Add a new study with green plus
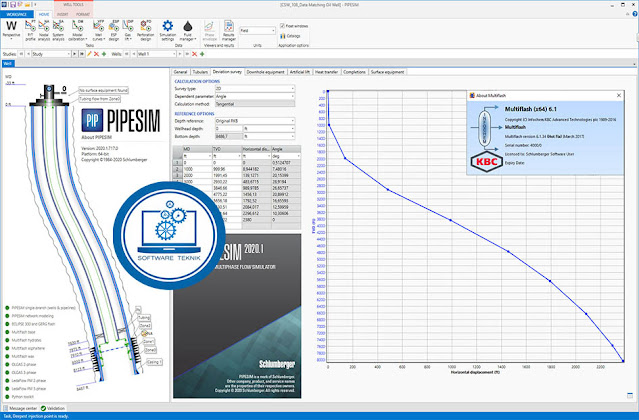This screenshot has width=639, height=420. pyautogui.click(x=104, y=54)
